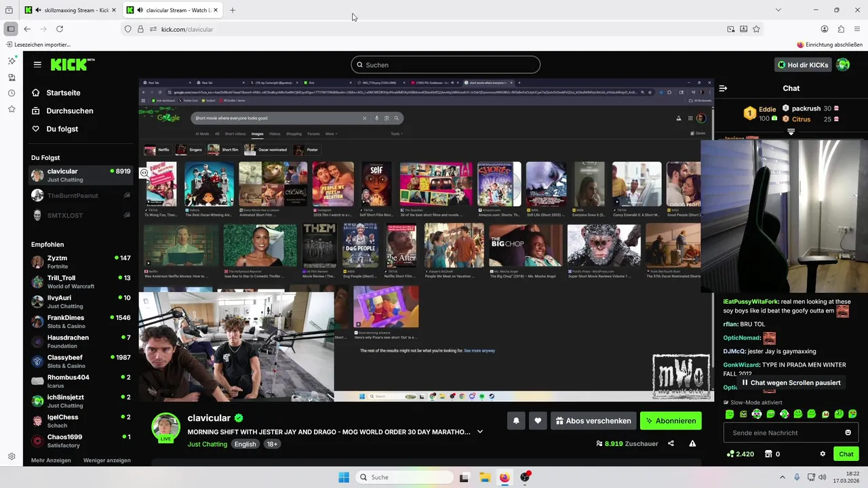Open Firefox AI sidebar sparkle icon
The height and width of the screenshot is (488, 868).
12,61
